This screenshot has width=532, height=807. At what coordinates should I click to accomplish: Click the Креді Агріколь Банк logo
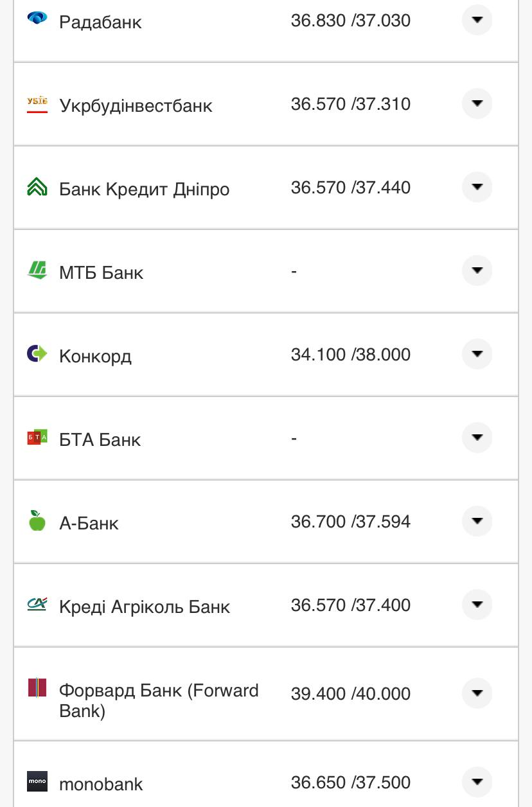click(x=37, y=604)
